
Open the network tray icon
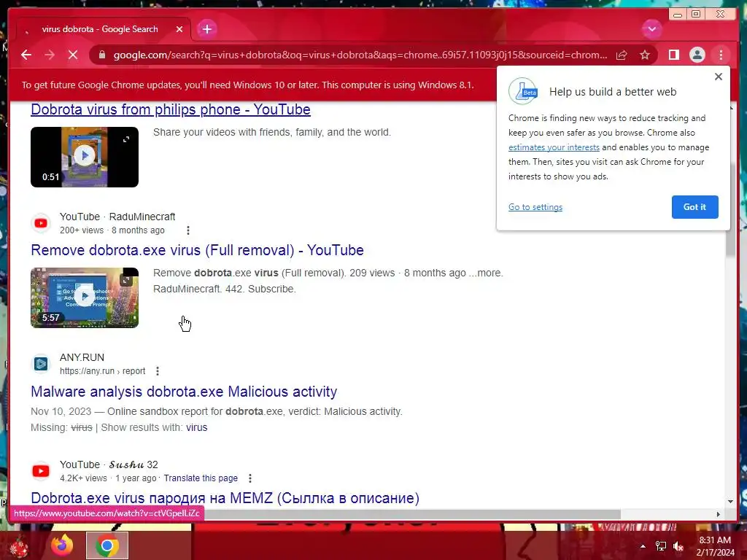(x=661, y=546)
